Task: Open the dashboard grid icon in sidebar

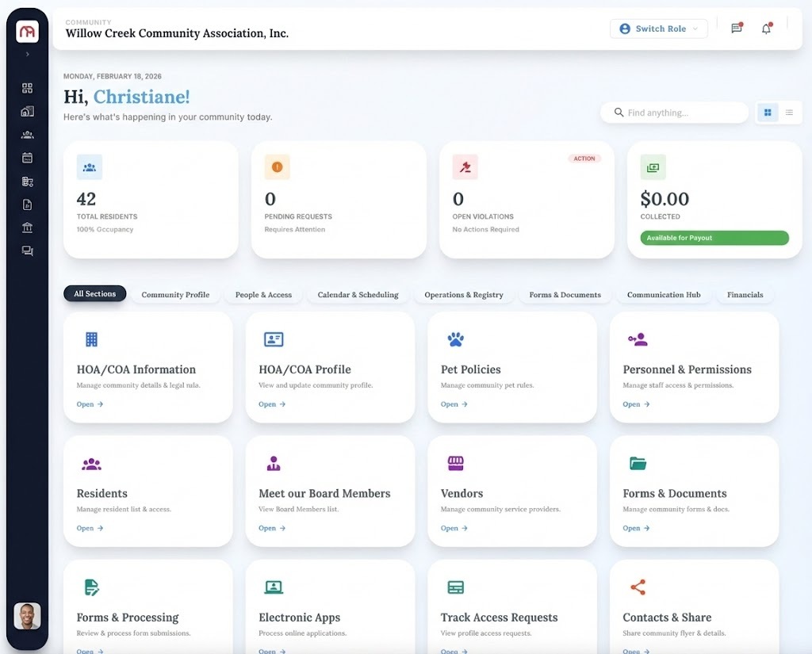Action: coord(28,88)
